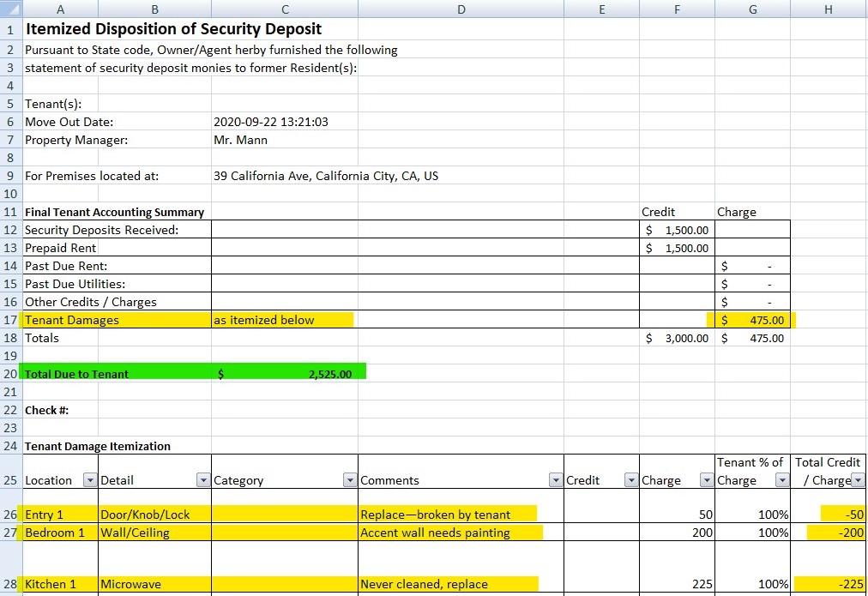The width and height of the screenshot is (868, 596).
Task: Select column H header
Action: point(829,9)
